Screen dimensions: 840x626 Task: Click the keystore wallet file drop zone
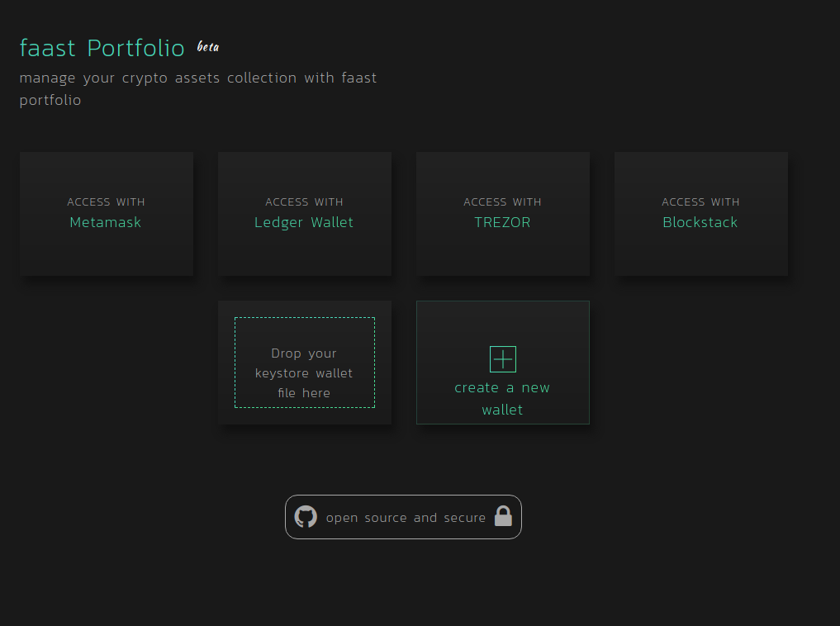305,363
